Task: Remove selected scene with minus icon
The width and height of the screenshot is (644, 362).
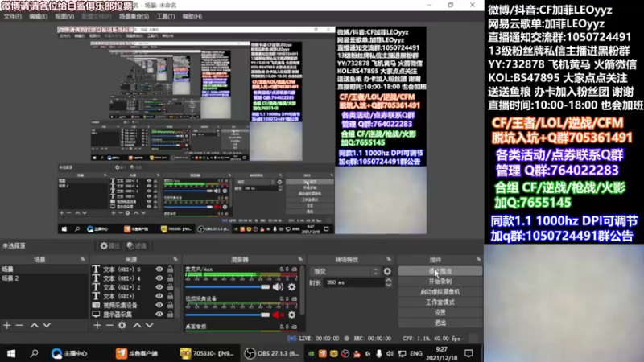Action: tap(19, 325)
